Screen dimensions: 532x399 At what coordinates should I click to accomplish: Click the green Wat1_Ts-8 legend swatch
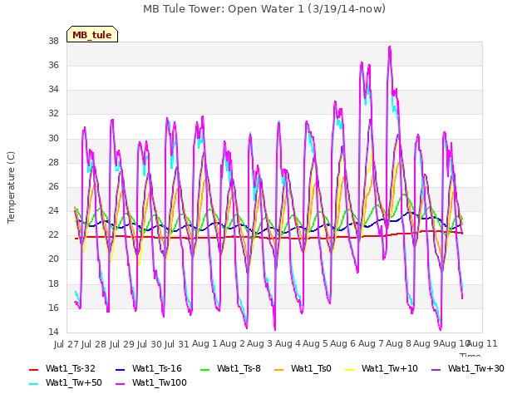click(x=205, y=369)
